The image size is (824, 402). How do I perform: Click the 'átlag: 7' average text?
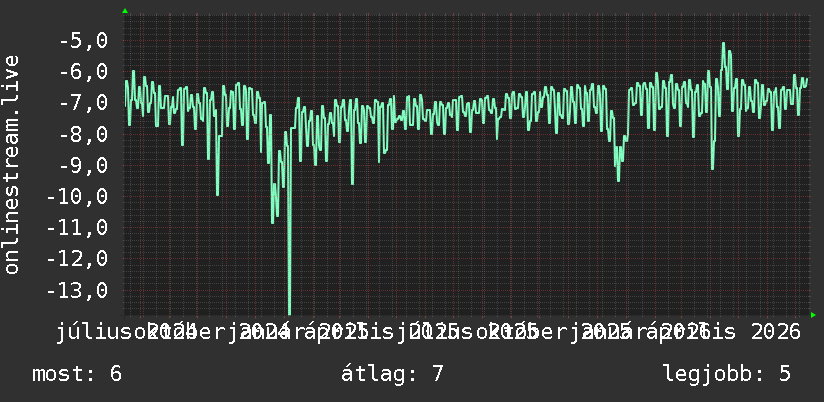(x=392, y=374)
